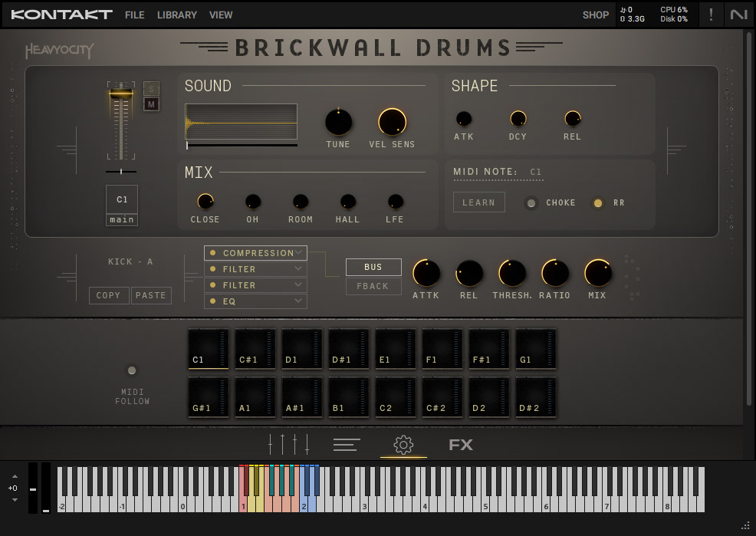Click the REL knob in Shape section

pos(572,119)
